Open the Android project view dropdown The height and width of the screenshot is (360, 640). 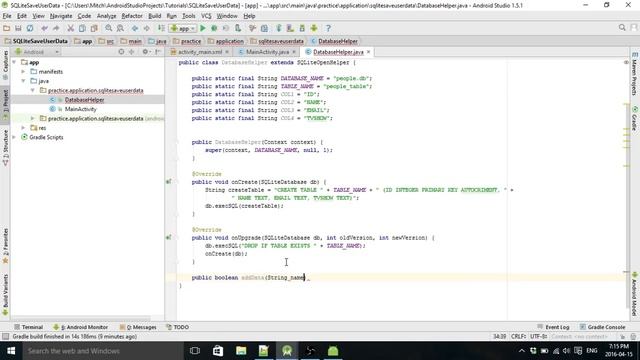[37, 52]
